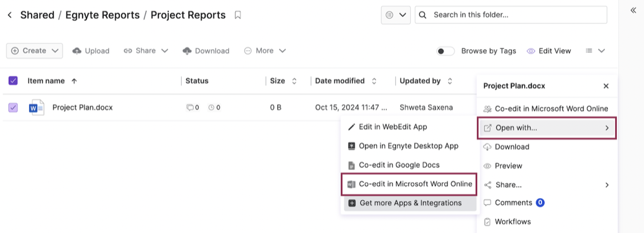
Task: Click the Oct 15, 2024 date cell
Action: pyautogui.click(x=351, y=107)
